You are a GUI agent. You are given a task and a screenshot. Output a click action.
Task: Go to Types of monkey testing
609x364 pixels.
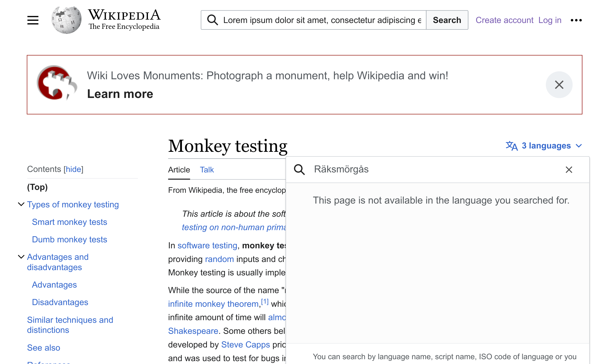point(73,205)
